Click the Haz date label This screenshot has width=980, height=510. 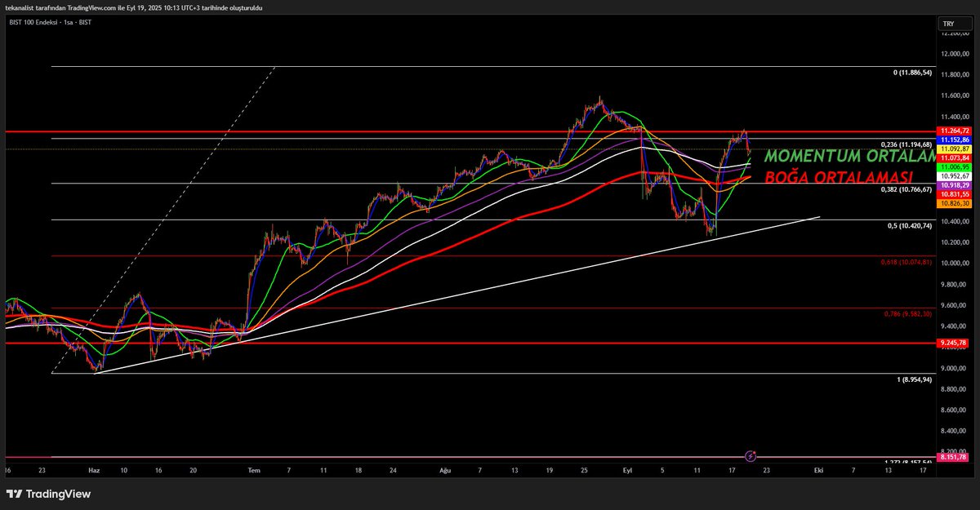(x=93, y=471)
